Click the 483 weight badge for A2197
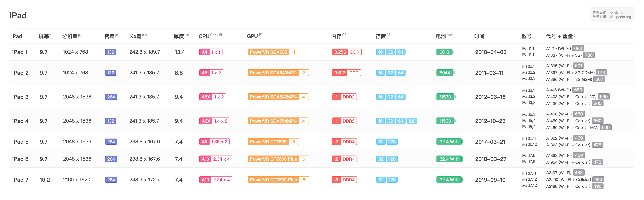 pos(579,173)
